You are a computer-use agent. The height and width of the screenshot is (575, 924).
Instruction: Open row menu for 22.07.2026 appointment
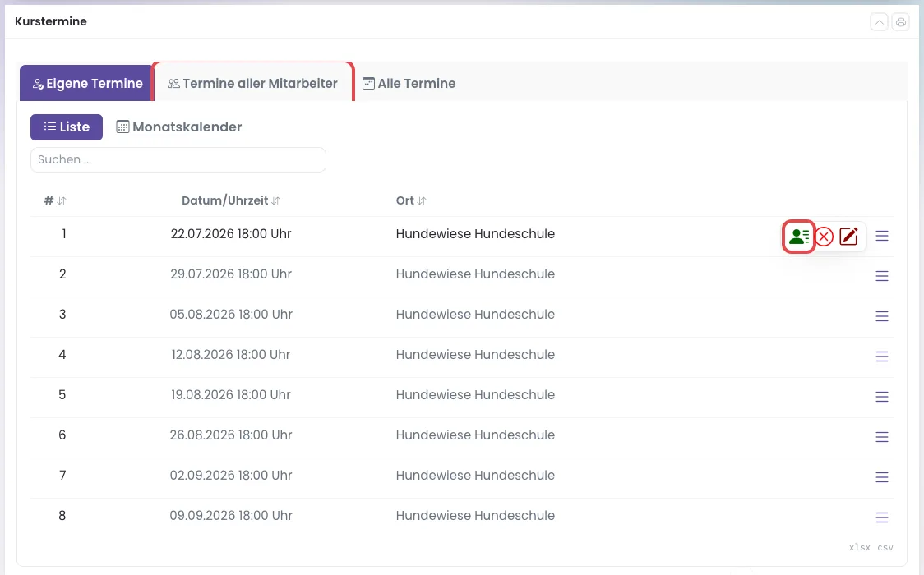(x=881, y=236)
